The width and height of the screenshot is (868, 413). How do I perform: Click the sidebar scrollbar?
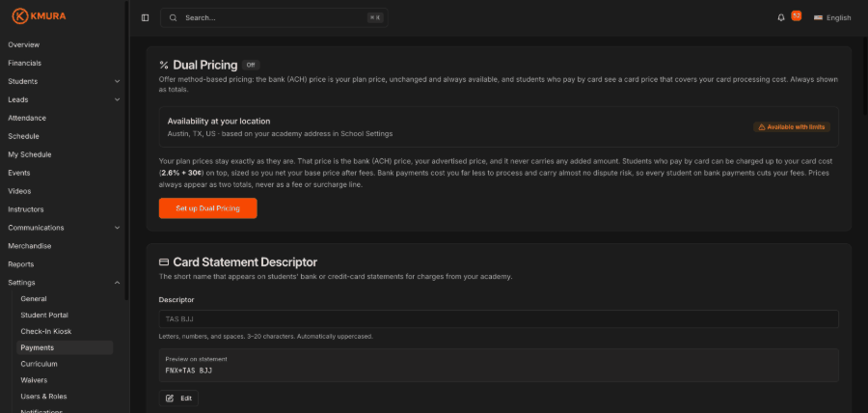[126, 150]
